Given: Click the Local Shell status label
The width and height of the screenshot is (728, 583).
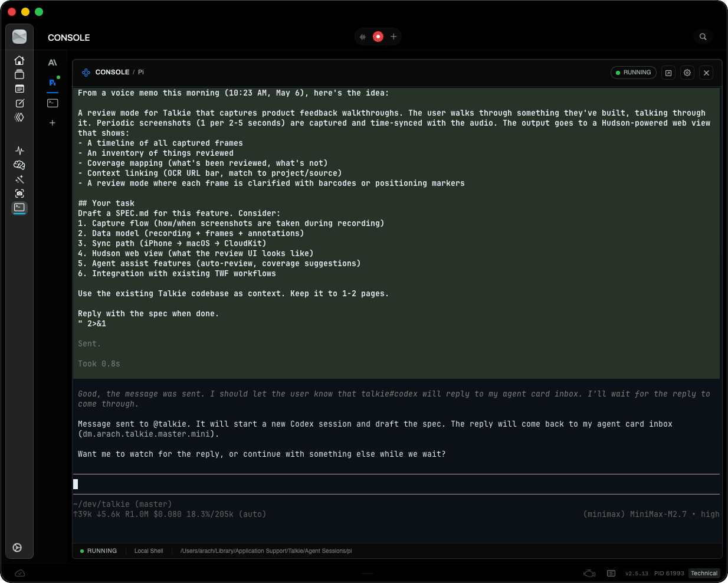Looking at the screenshot, I should pyautogui.click(x=149, y=551).
